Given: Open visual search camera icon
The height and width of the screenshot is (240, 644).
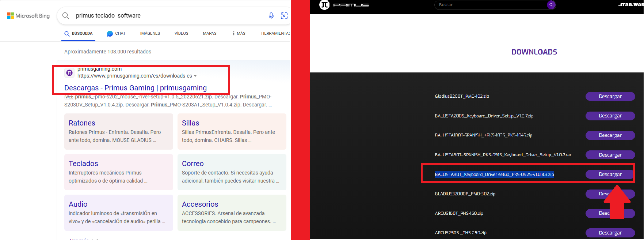Looking at the screenshot, I should pos(284,16).
